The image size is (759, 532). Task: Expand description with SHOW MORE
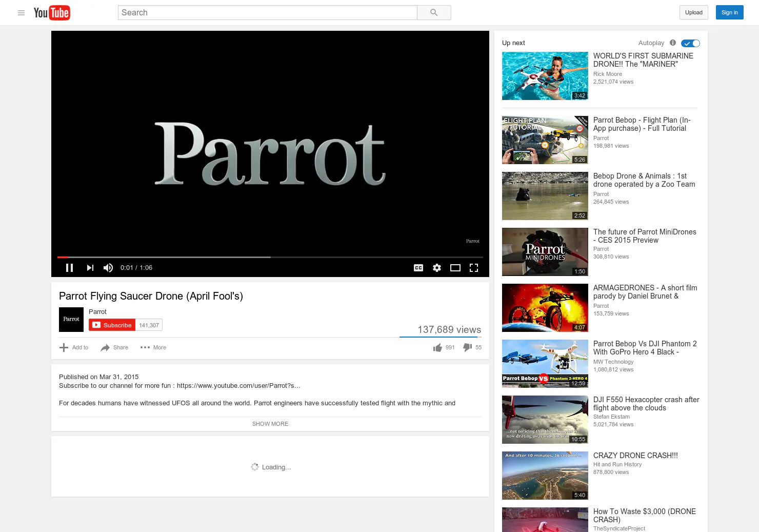(270, 424)
